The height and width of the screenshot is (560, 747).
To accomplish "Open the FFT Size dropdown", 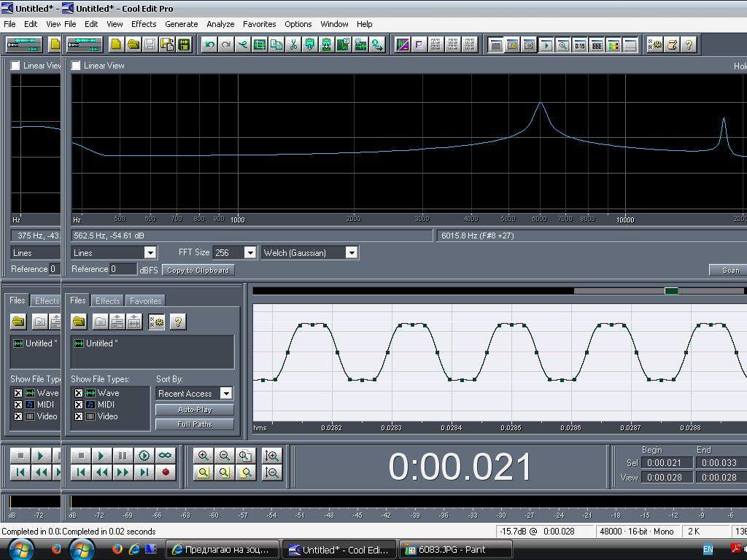I will [x=249, y=252].
